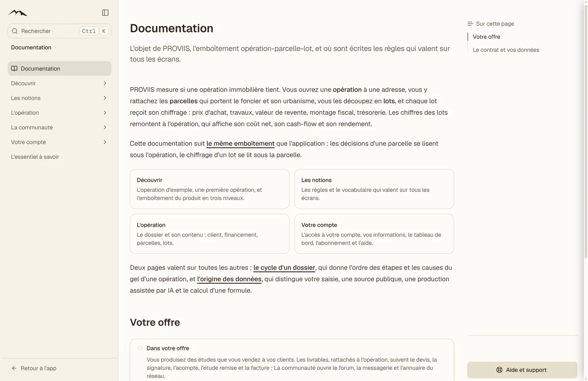Open La communauté in the sidebar
588x381 pixels.
pyautogui.click(x=60, y=127)
